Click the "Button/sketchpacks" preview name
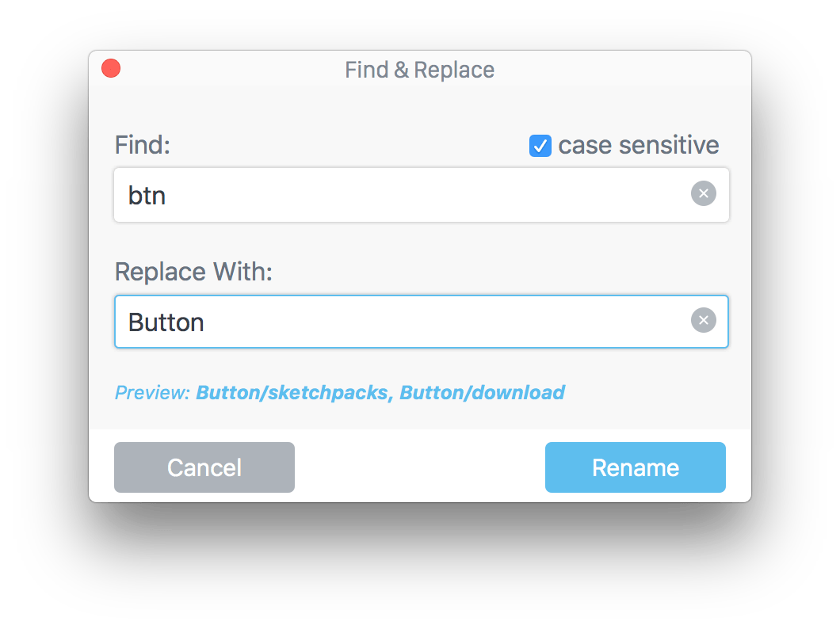840x629 pixels. pos(292,392)
